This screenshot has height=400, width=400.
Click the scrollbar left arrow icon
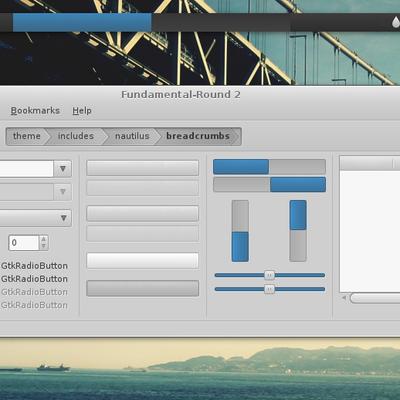pyautogui.click(x=344, y=298)
